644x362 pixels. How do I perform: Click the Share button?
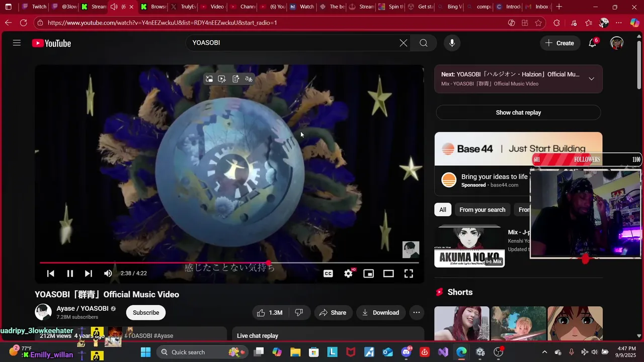click(333, 313)
